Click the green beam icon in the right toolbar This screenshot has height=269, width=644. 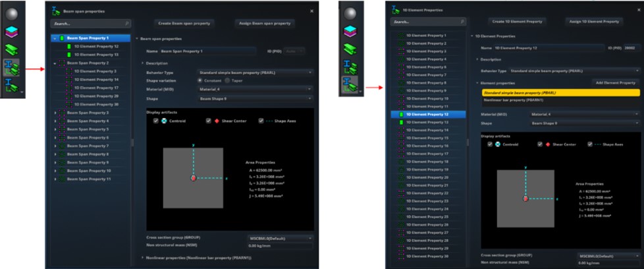(x=350, y=48)
